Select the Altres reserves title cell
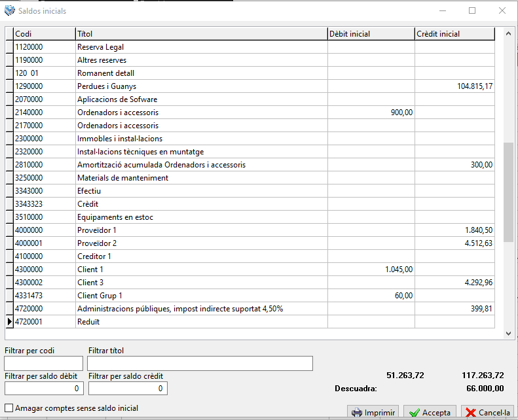Image resolution: width=518 pixels, height=420 pixels. pos(202,60)
